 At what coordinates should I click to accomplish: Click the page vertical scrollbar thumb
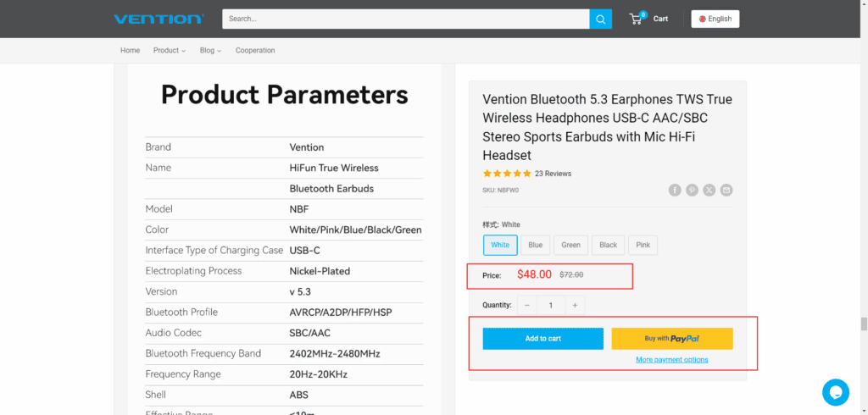pos(863,324)
